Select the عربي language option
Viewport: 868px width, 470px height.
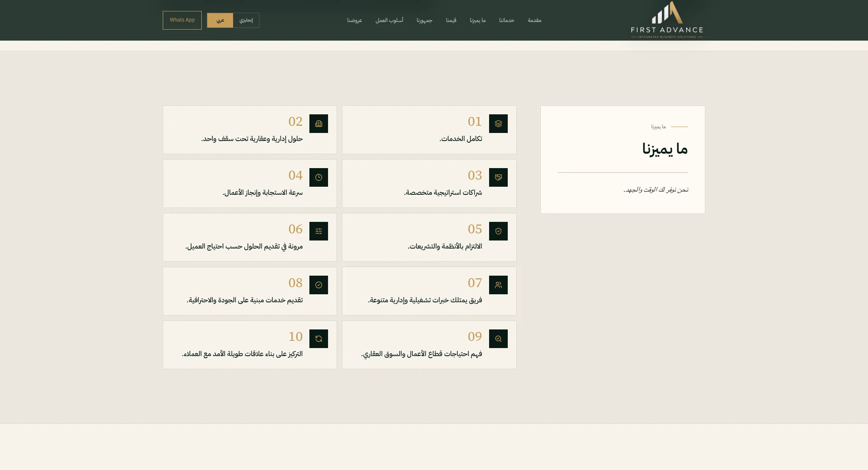point(220,20)
